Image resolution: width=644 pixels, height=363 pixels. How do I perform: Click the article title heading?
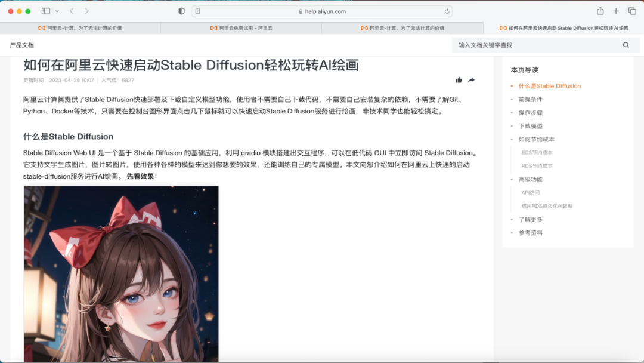191,65
